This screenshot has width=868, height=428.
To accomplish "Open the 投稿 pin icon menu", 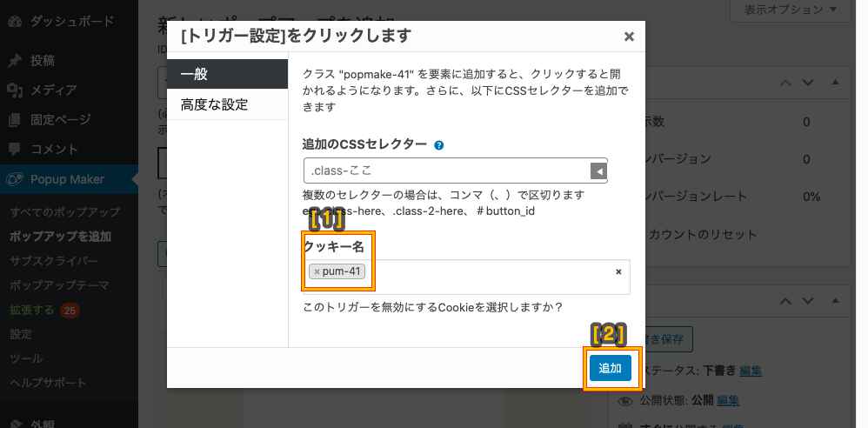I will (x=15, y=60).
